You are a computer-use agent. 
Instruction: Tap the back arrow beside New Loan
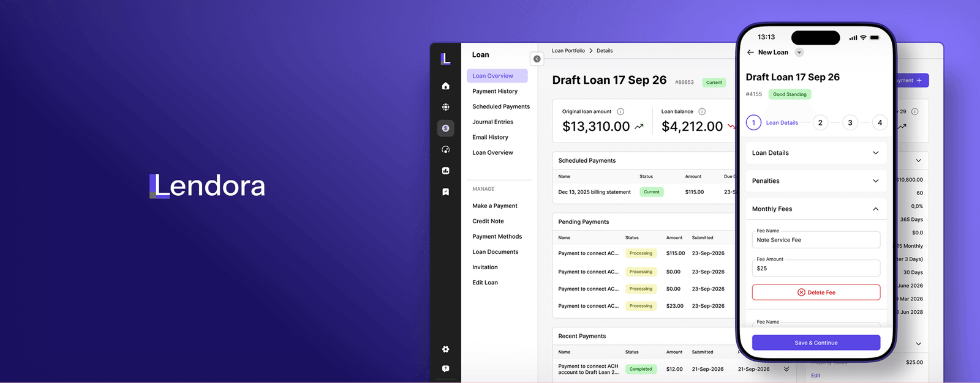coord(750,53)
